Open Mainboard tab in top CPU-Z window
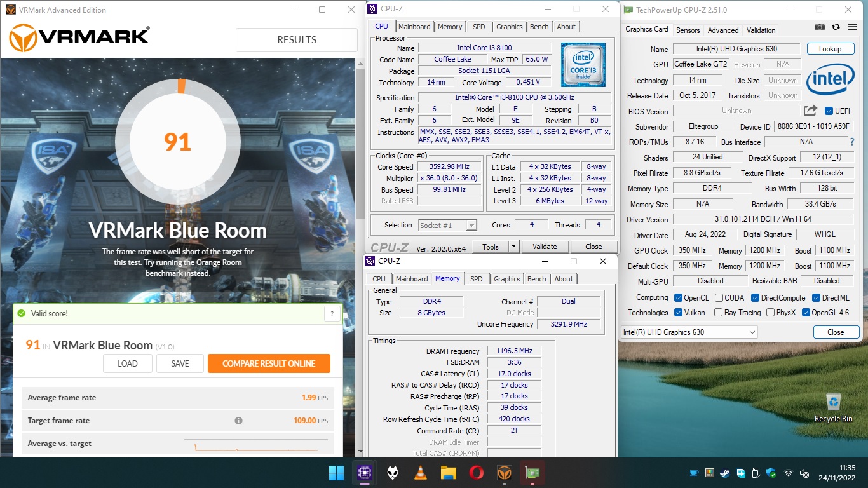This screenshot has height=488, width=868. 414,27
